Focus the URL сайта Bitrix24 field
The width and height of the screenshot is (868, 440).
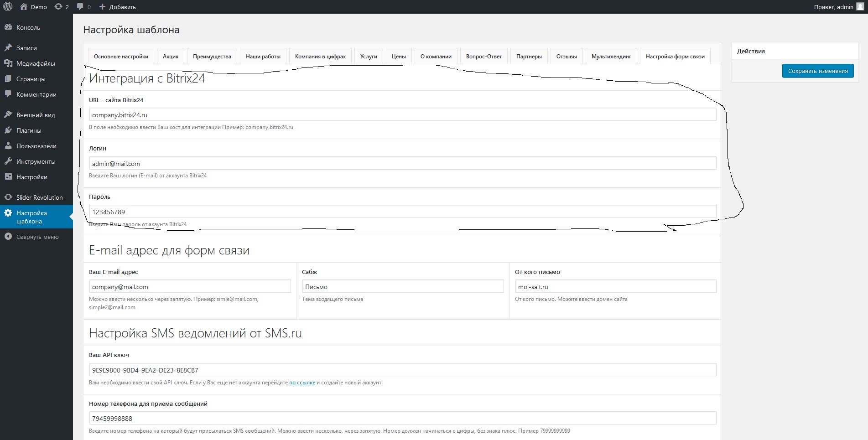[402, 115]
